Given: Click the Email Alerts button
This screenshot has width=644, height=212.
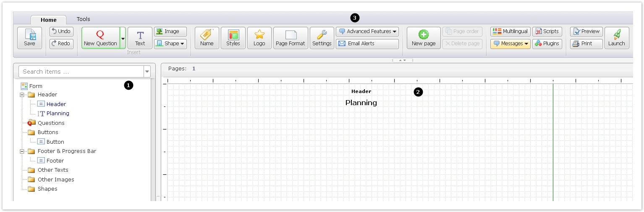Looking at the screenshot, I should tap(367, 44).
